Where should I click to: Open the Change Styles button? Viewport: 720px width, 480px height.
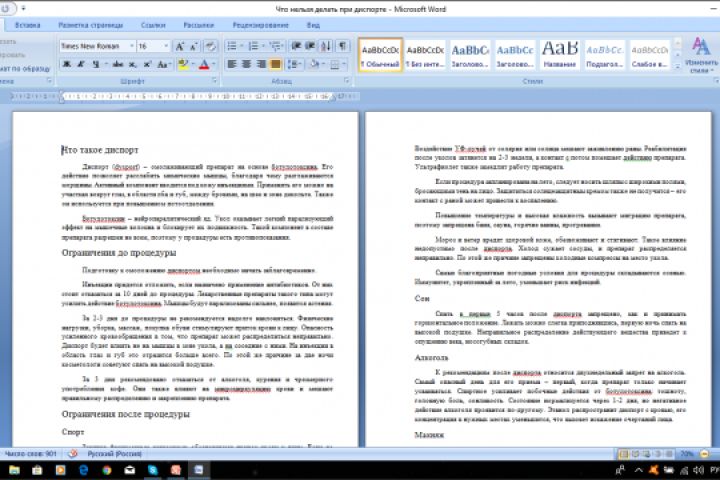[x=701, y=54]
